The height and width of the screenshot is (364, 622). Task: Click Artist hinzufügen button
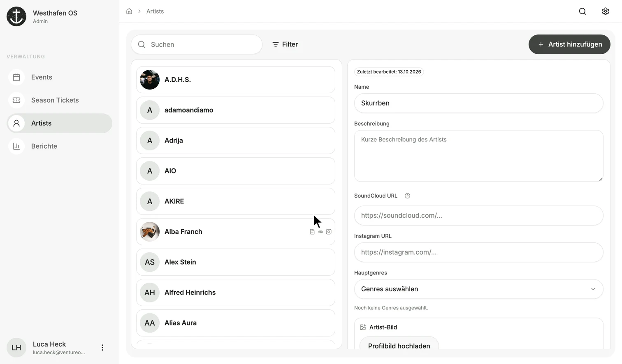pos(569,44)
